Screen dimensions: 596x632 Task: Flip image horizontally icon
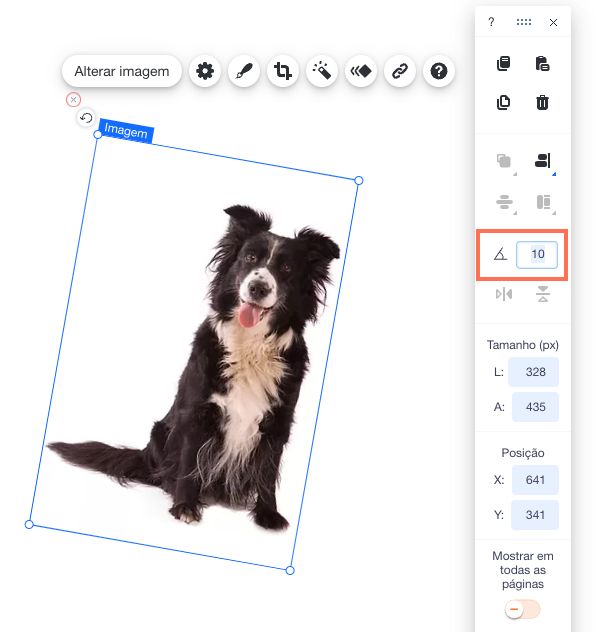(504, 294)
